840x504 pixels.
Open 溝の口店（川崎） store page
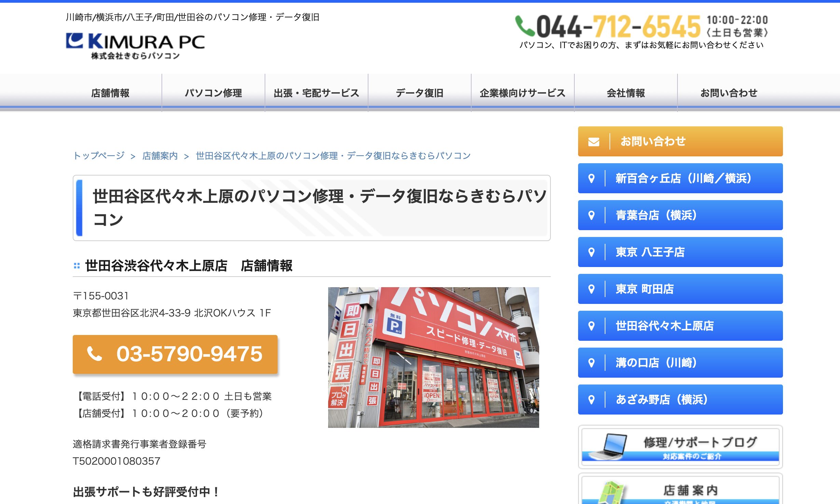[680, 363]
